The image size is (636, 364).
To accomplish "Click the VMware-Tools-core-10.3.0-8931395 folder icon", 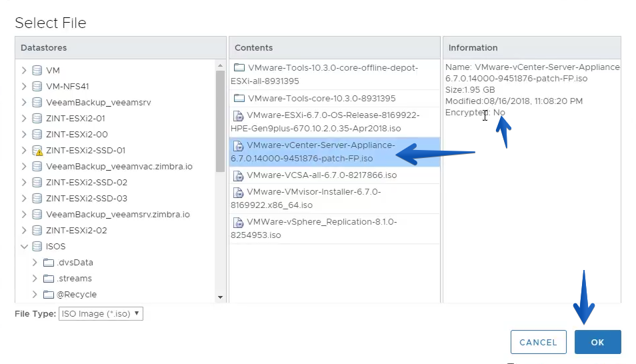I will [239, 98].
